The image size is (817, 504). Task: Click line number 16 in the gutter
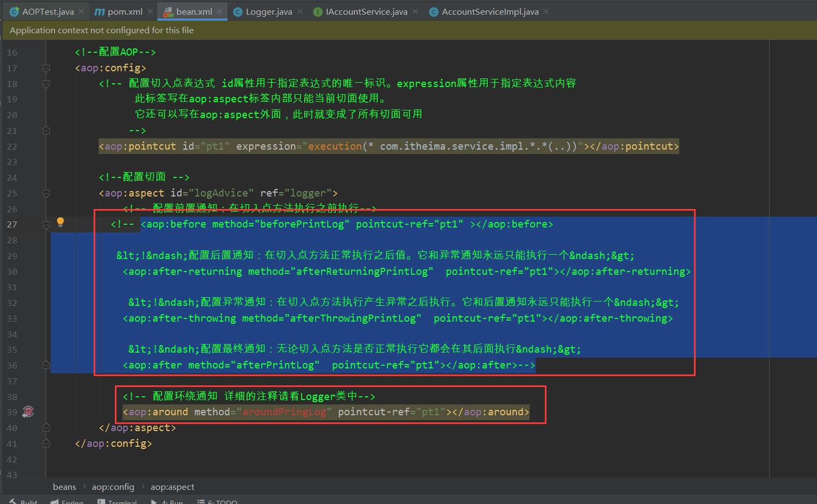click(x=12, y=53)
